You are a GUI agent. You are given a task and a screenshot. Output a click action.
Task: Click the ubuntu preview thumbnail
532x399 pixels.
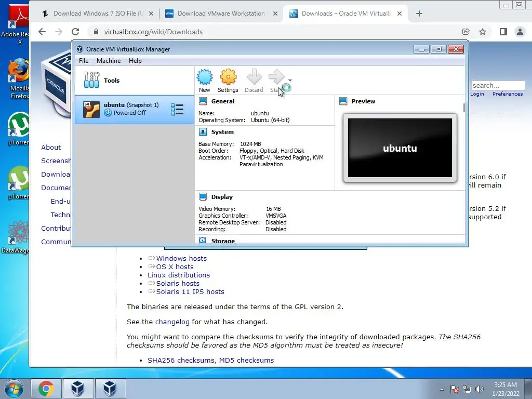click(x=400, y=148)
